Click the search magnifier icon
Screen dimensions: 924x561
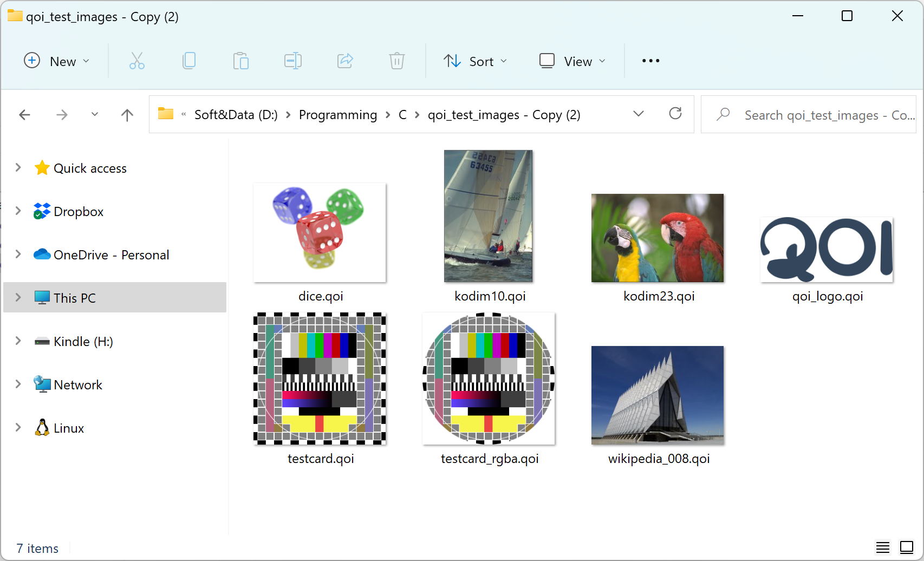[x=723, y=114]
